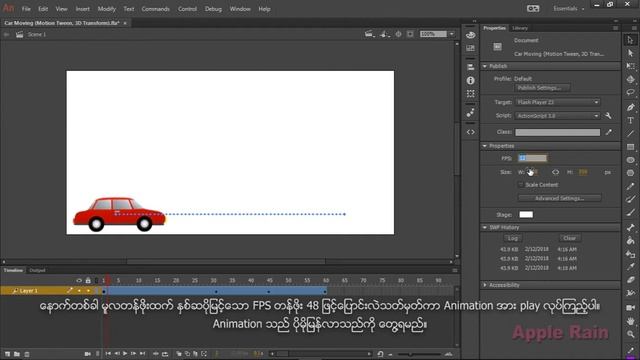Open the Control menu

[x=187, y=9]
